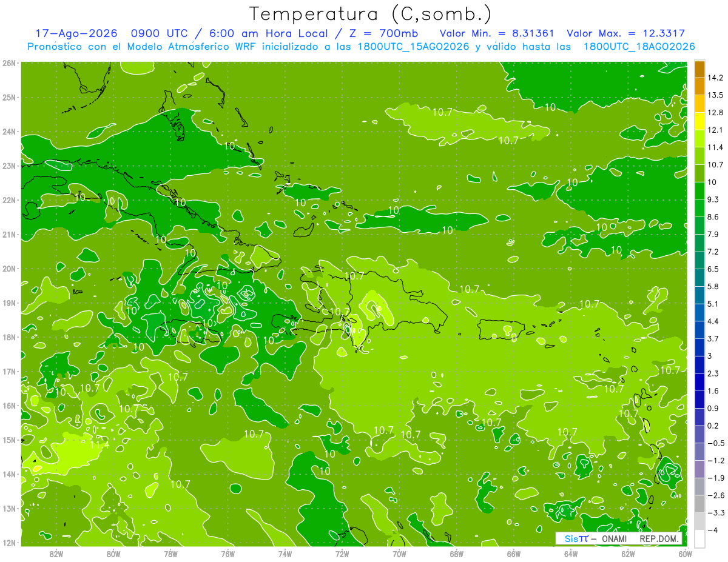This screenshot has height=562, width=728.
Task: Click the dark blue swatch between 1.6 and 2.3
Action: [x=699, y=382]
